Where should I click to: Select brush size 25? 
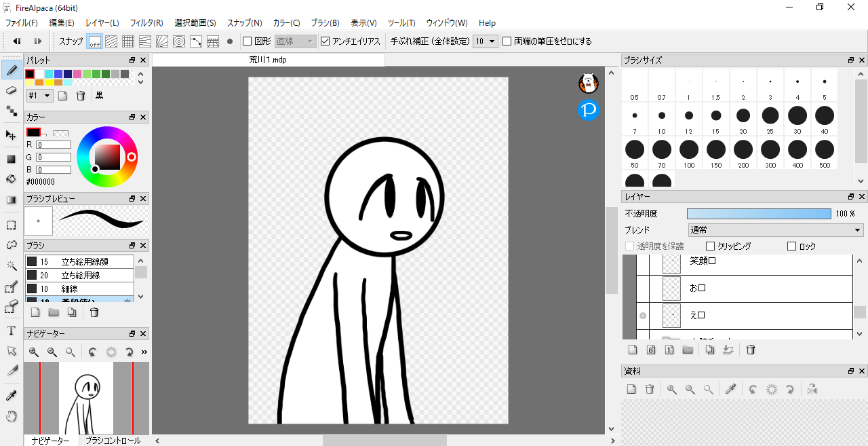[770, 119]
